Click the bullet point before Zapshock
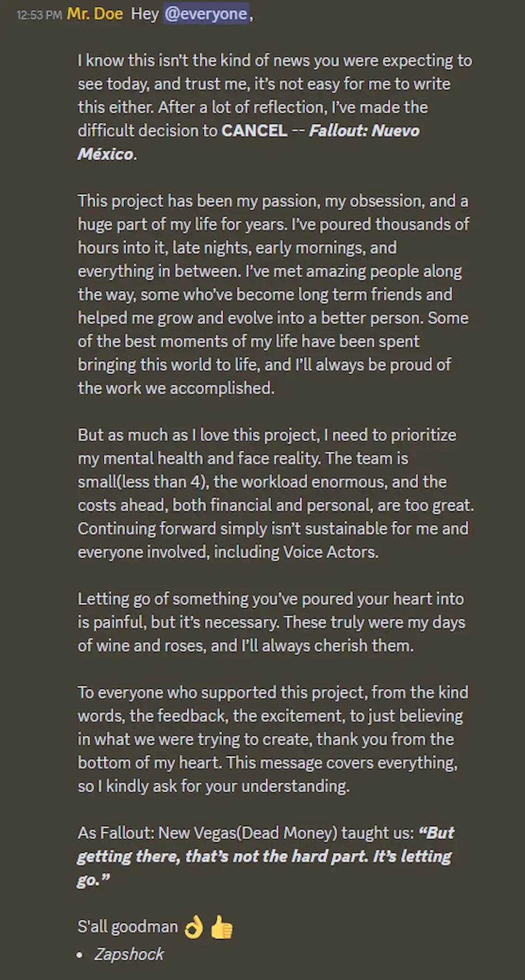Image resolution: width=525 pixels, height=980 pixels. click(80, 955)
